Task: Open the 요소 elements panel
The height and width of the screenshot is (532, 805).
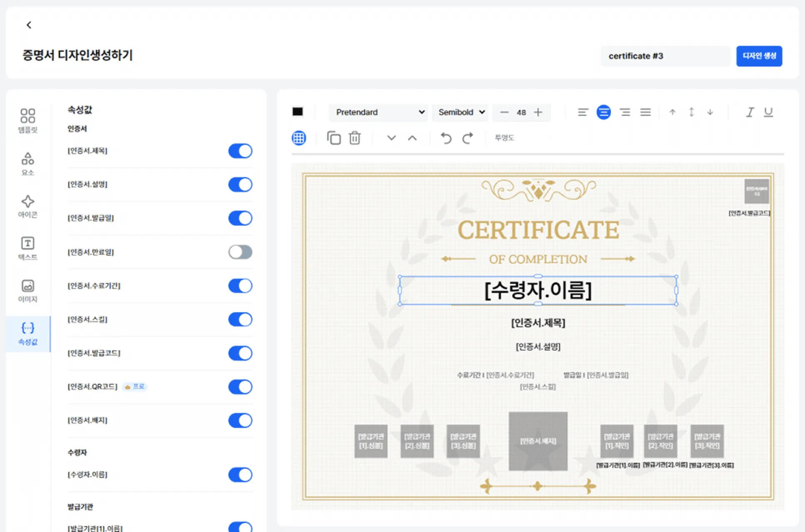Action: coord(27,163)
